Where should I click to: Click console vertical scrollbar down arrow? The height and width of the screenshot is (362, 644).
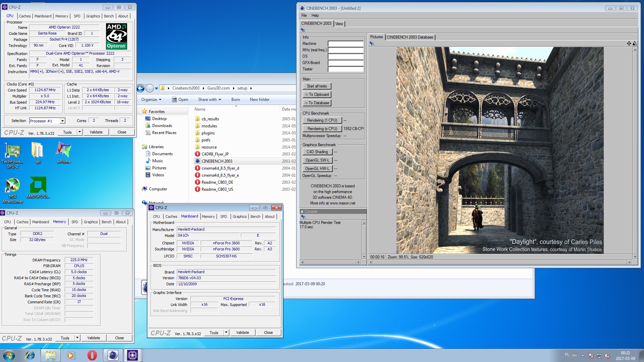click(x=364, y=257)
